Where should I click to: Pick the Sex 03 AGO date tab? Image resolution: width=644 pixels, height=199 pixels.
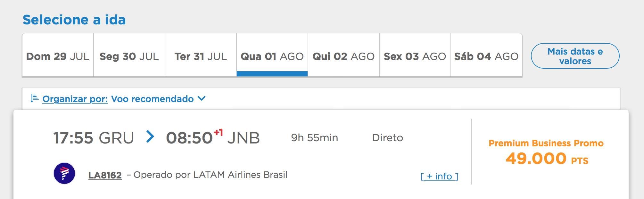(415, 55)
